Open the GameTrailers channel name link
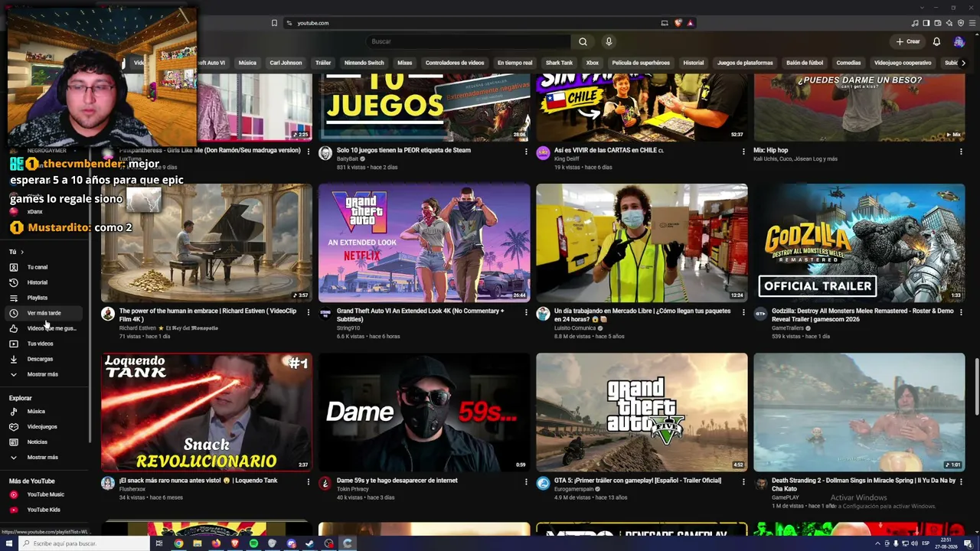980x551 pixels. click(x=788, y=328)
